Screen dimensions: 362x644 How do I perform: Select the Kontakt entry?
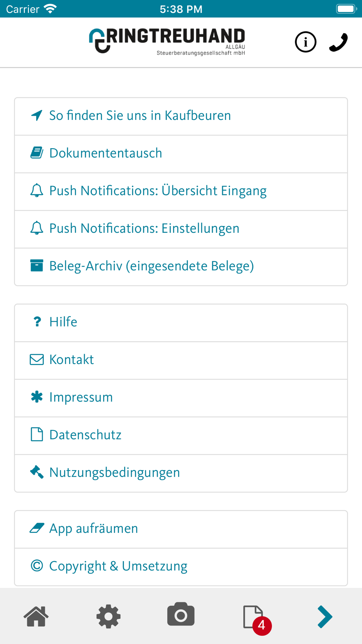(x=181, y=360)
